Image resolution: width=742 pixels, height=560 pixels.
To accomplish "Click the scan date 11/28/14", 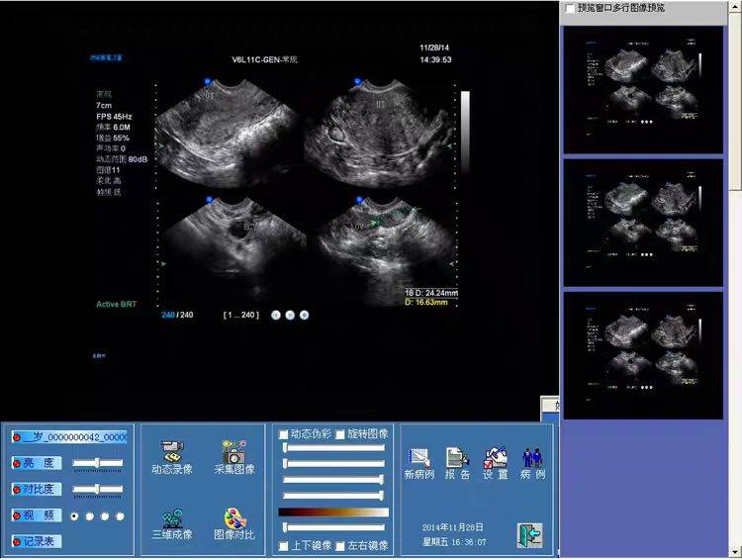I will click(434, 47).
